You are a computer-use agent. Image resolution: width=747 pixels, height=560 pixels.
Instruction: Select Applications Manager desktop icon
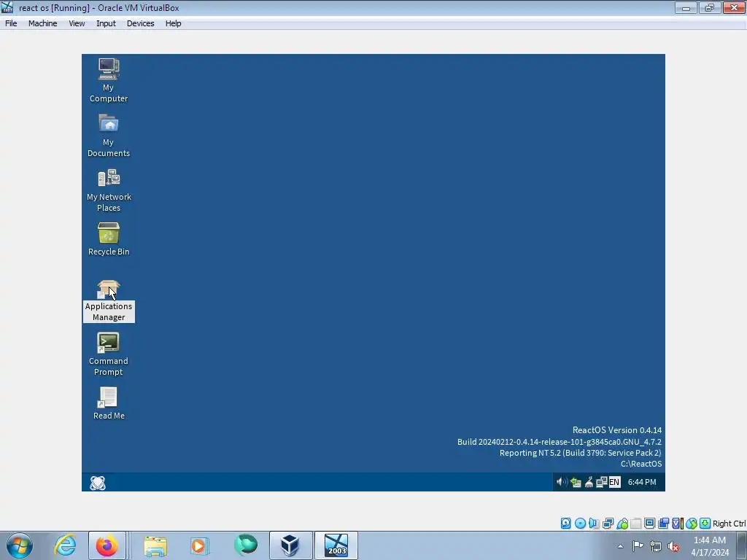click(109, 301)
